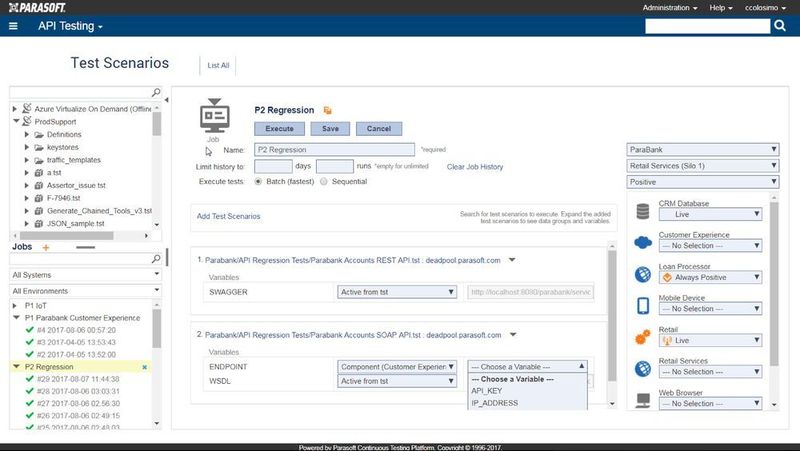Click the Retail Services globe icon
Viewport: 800px width, 451px height.
coord(643,368)
